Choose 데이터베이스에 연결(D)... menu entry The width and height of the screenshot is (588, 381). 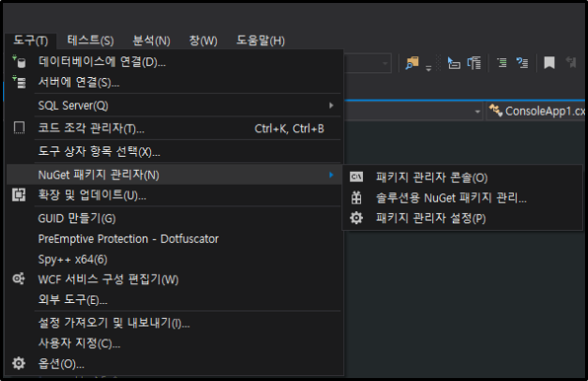click(175, 62)
